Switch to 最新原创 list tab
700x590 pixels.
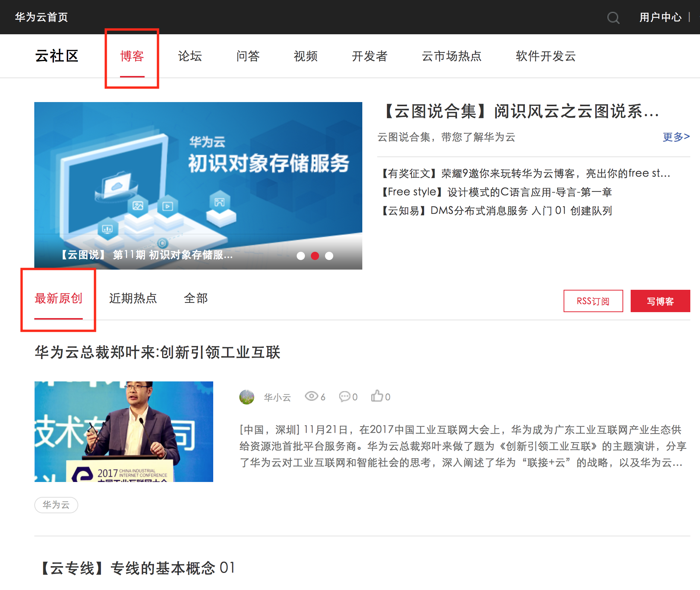[x=59, y=298]
